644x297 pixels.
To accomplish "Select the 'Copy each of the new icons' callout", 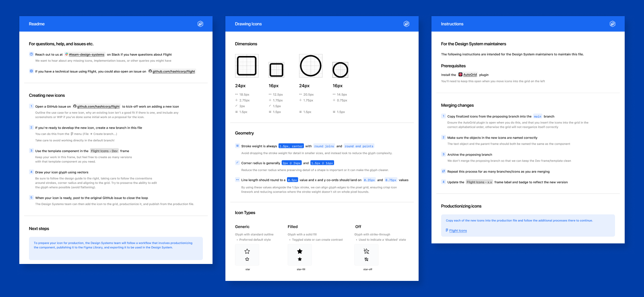I will coord(528,226).
